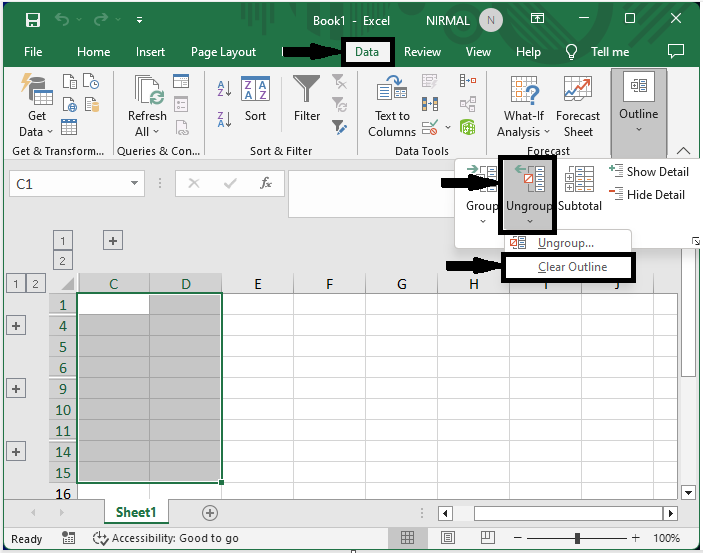Switch to the File tab
Viewport: 703px width, 553px height.
point(33,52)
